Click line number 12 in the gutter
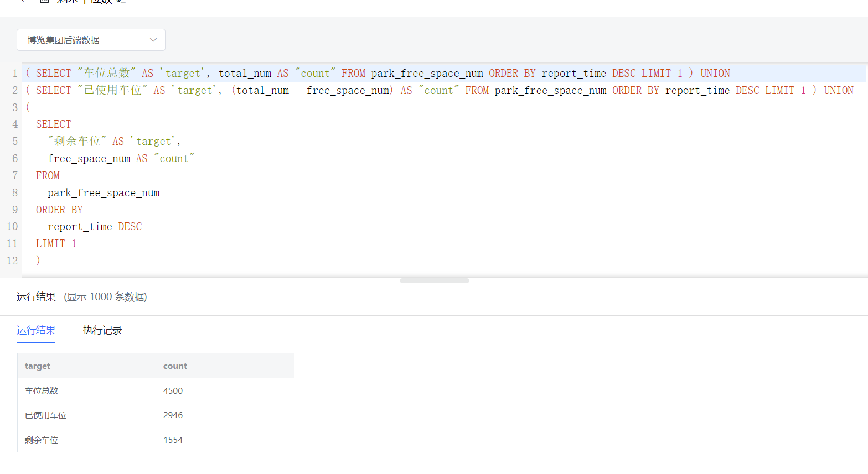Image resolution: width=868 pixels, height=474 pixels. 12,261
